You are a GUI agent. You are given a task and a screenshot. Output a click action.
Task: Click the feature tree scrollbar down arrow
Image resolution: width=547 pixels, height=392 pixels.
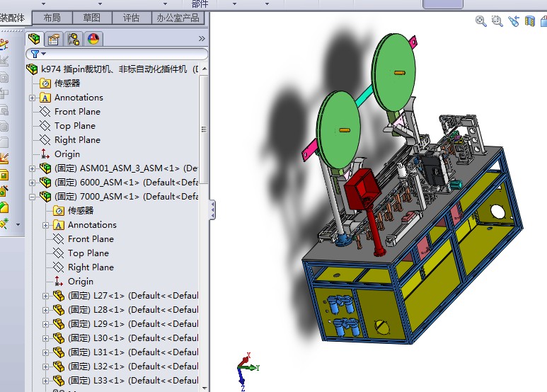pyautogui.click(x=205, y=388)
